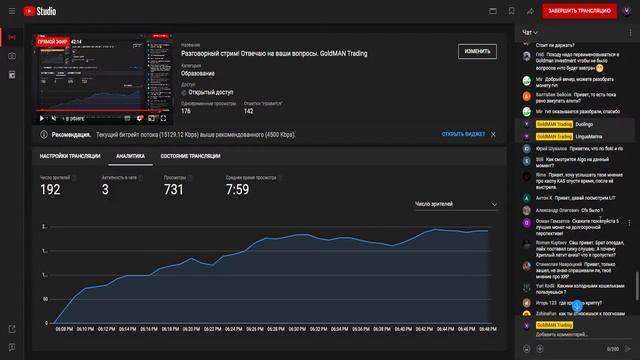
Task: Switch to СОСТОЯНИЕ ТРАНСЛЯЦИИ tab
Action: [x=190, y=156]
